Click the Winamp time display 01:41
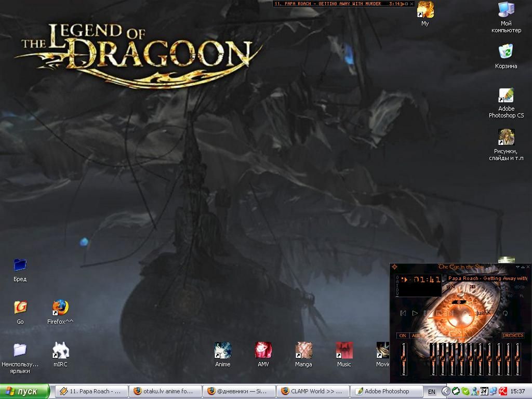Viewport: 532px width, 399px height. tap(427, 280)
